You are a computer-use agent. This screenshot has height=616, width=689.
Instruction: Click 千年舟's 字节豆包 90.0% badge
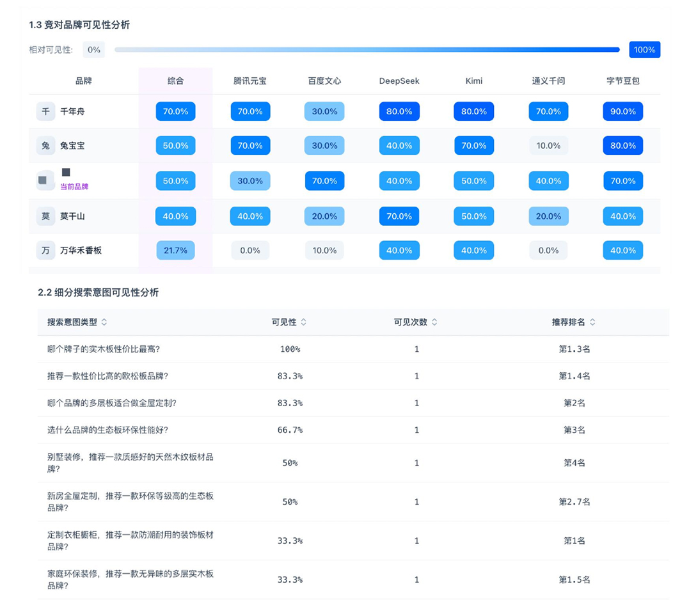[x=622, y=111]
